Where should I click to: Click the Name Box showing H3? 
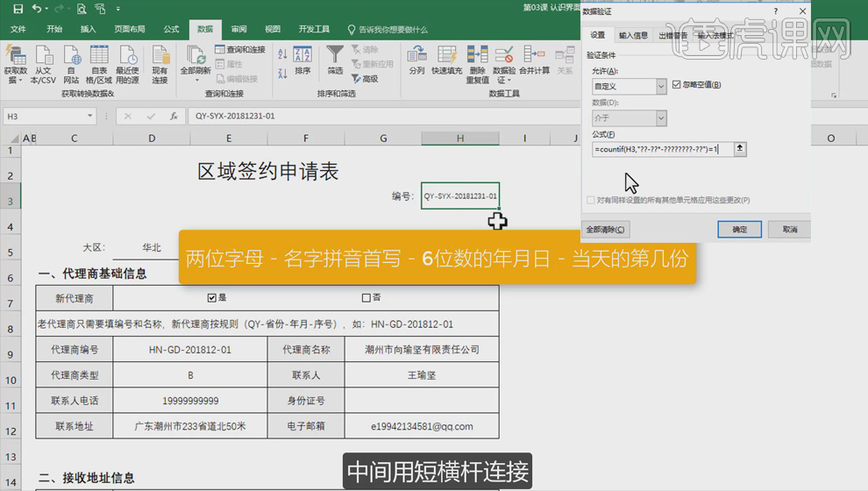(x=44, y=117)
